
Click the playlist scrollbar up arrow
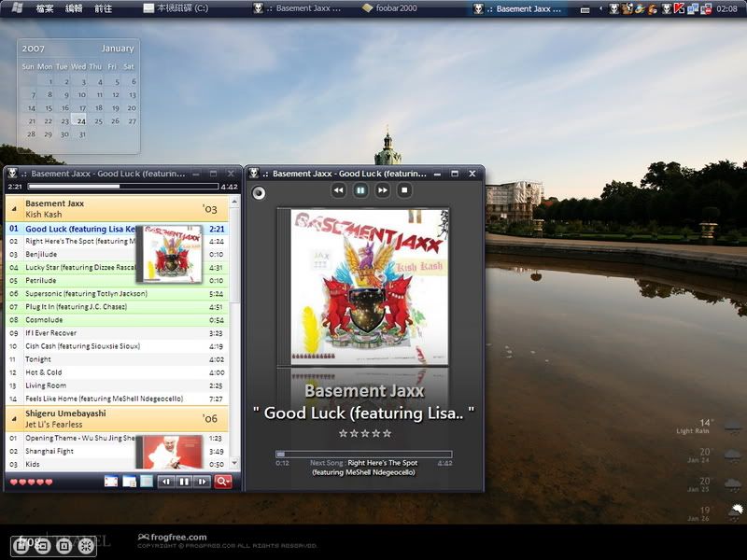pyautogui.click(x=234, y=203)
